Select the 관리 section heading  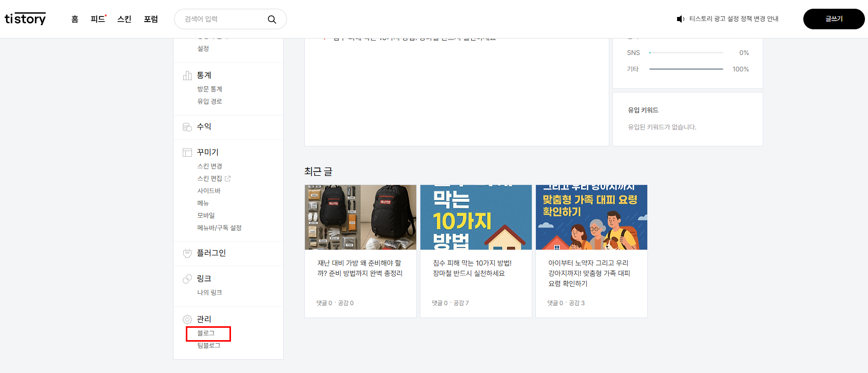[204, 320]
